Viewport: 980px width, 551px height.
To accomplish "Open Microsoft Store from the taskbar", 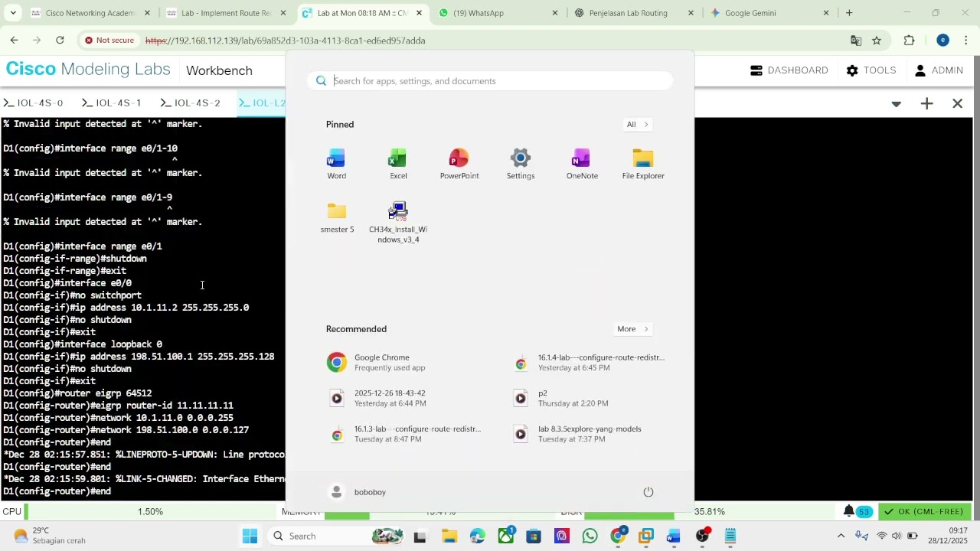I will point(534,536).
